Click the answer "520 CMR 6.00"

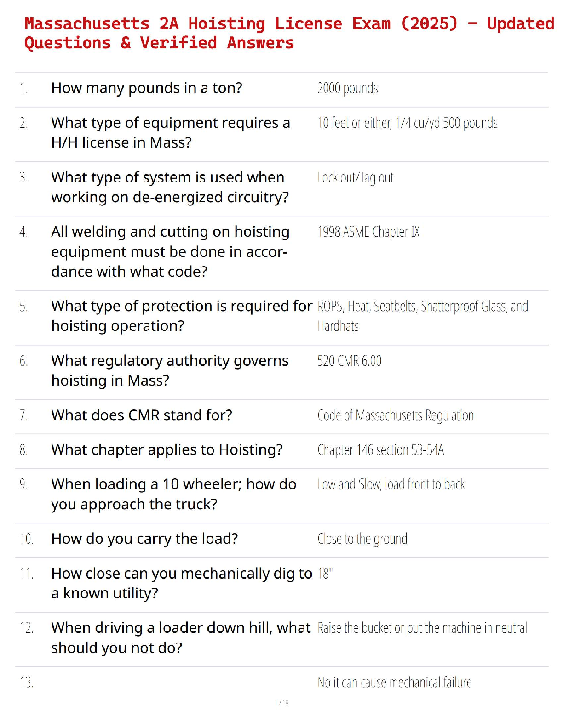pyautogui.click(x=349, y=361)
